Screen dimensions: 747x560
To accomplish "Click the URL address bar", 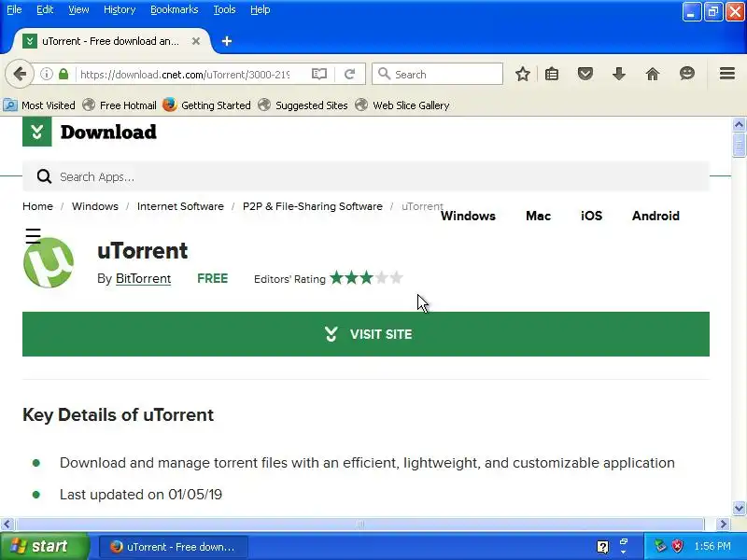I will pos(186,75).
